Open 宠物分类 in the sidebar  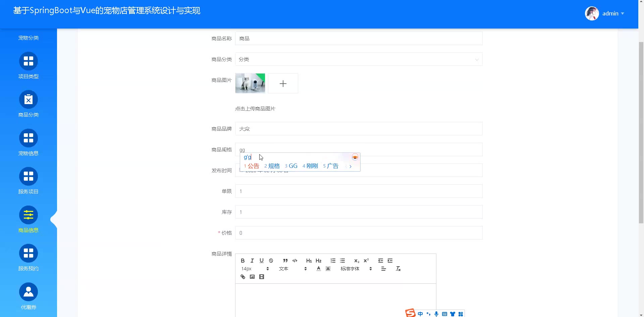(x=29, y=38)
